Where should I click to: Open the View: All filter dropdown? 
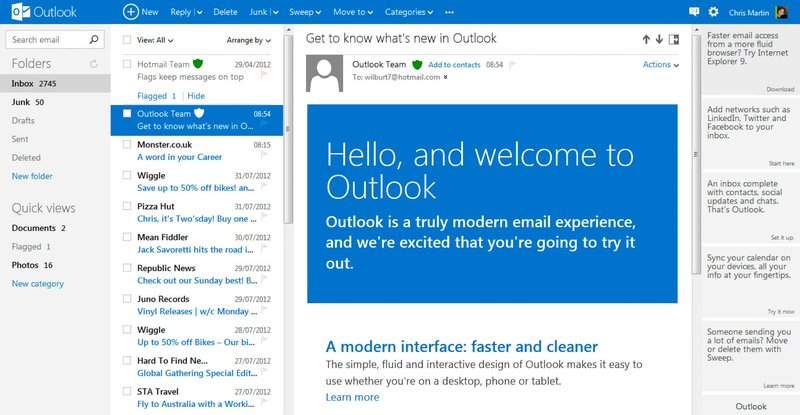155,40
